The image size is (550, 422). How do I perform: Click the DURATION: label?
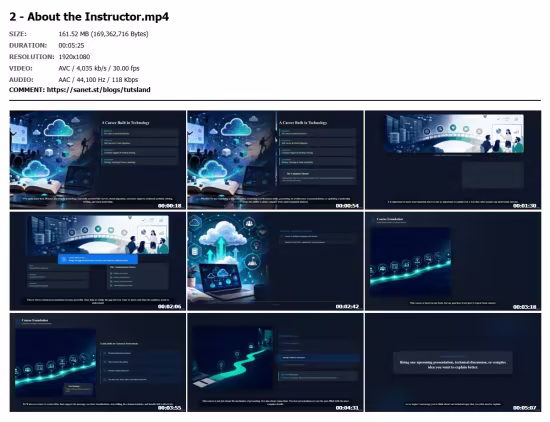tap(28, 46)
